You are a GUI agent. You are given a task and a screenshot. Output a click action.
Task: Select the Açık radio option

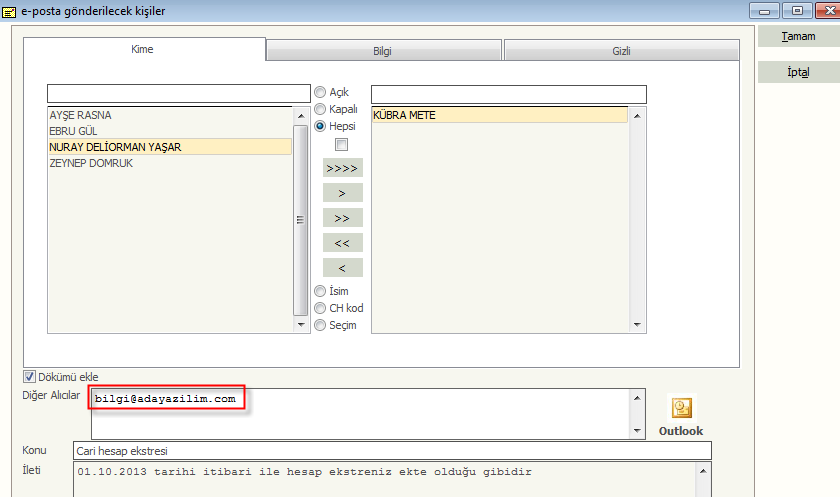(x=321, y=92)
